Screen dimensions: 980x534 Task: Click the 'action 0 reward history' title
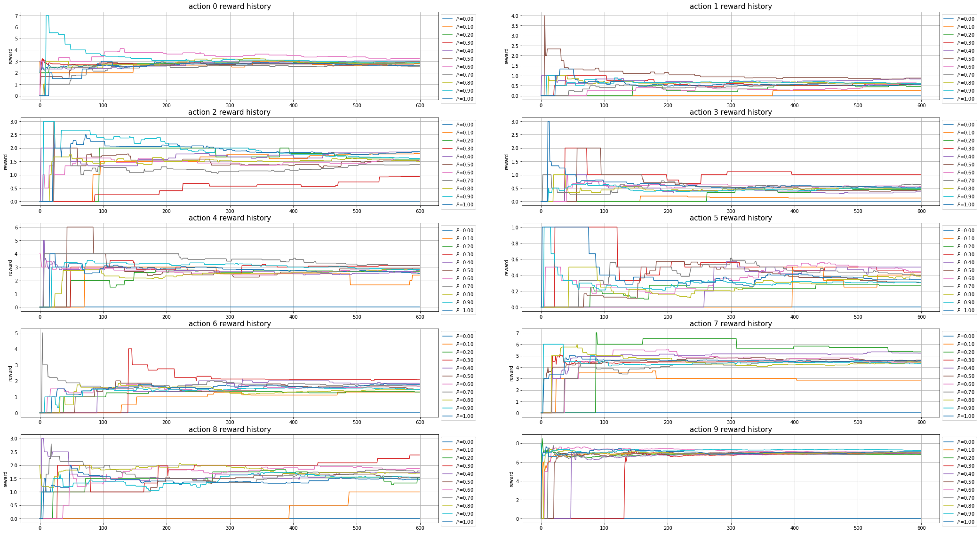(x=229, y=7)
